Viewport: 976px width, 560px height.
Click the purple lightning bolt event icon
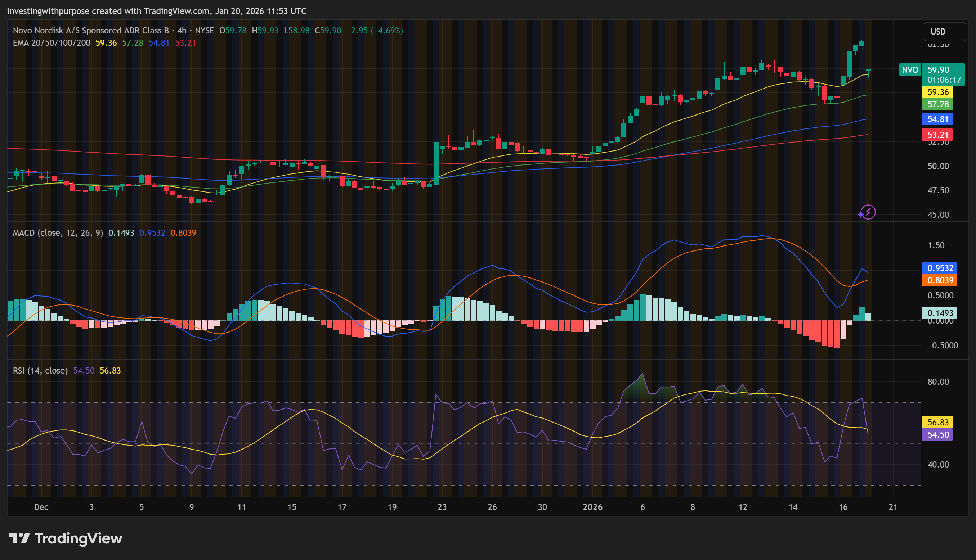(x=868, y=212)
